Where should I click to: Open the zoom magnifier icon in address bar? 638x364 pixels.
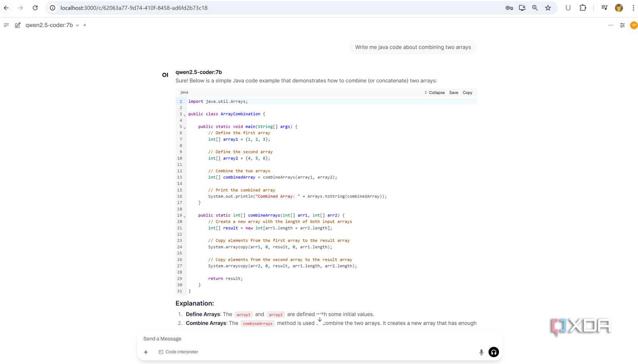[535, 8]
